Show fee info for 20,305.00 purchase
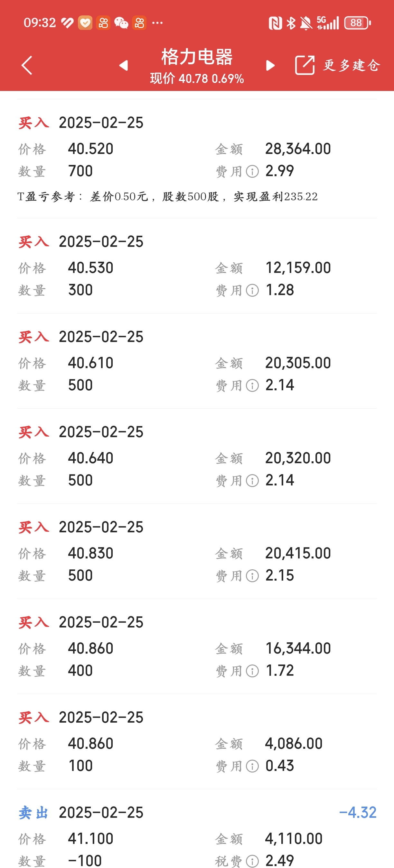The image size is (394, 868). point(252,385)
